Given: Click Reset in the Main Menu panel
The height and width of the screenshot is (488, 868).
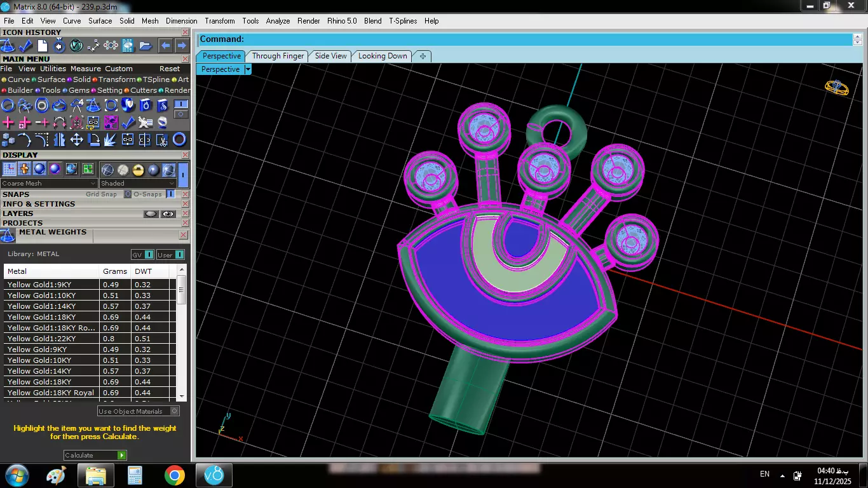Looking at the screenshot, I should coord(170,69).
